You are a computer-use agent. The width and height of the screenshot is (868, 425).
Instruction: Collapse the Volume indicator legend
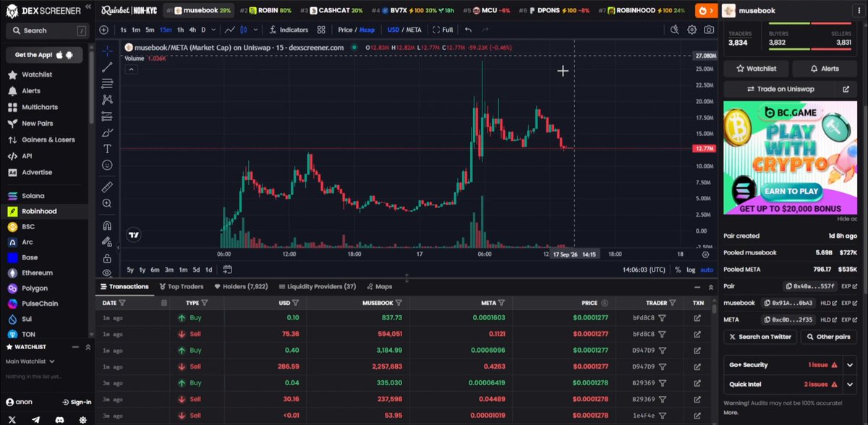[x=131, y=69]
